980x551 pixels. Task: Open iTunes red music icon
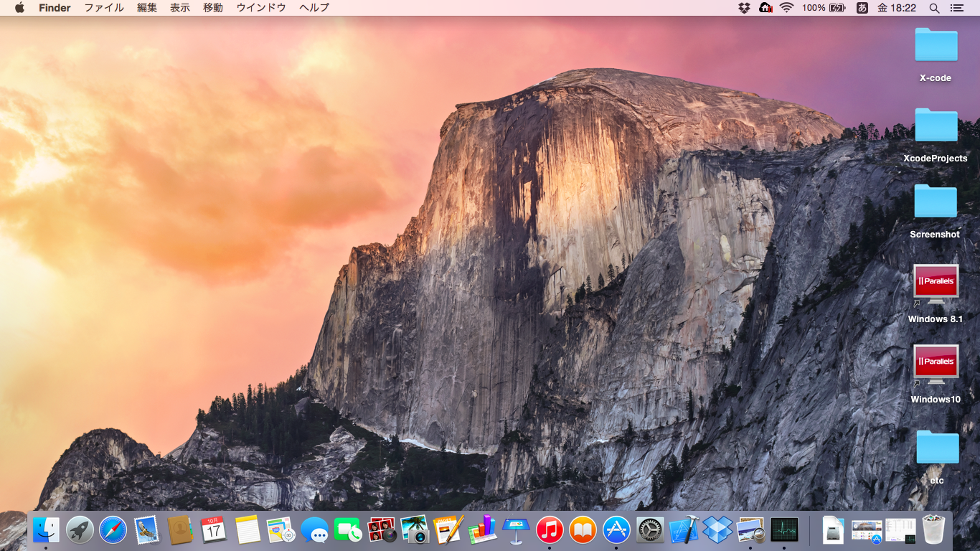550,530
